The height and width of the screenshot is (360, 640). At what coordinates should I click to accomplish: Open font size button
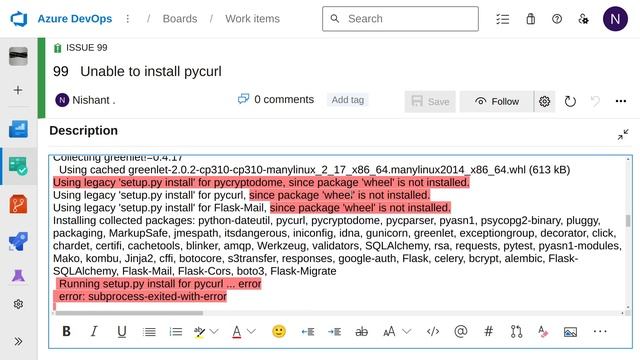(389, 332)
